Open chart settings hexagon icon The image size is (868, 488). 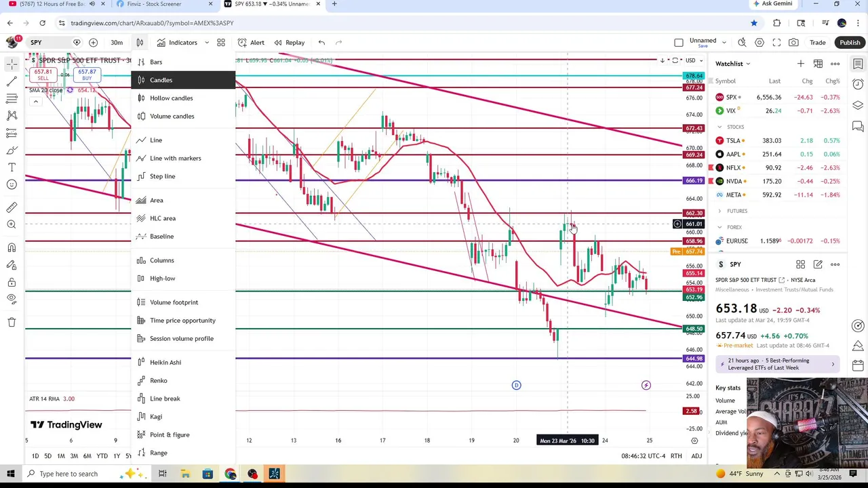[759, 43]
